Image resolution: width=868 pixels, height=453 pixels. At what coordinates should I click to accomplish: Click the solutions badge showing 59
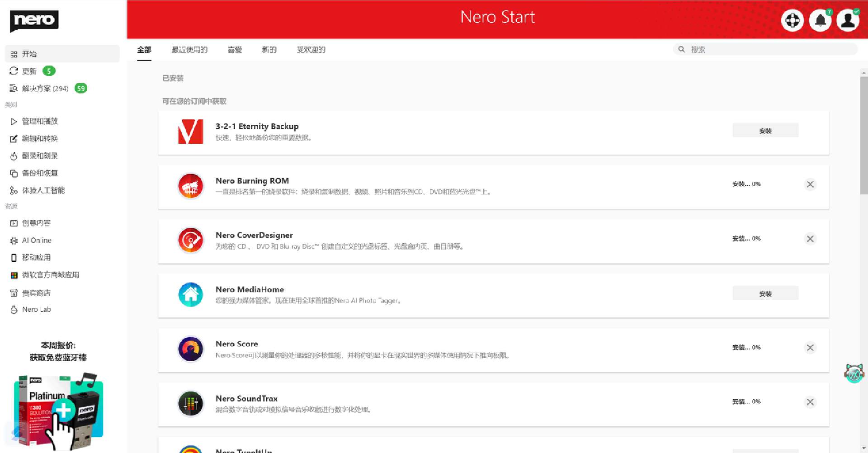click(81, 88)
